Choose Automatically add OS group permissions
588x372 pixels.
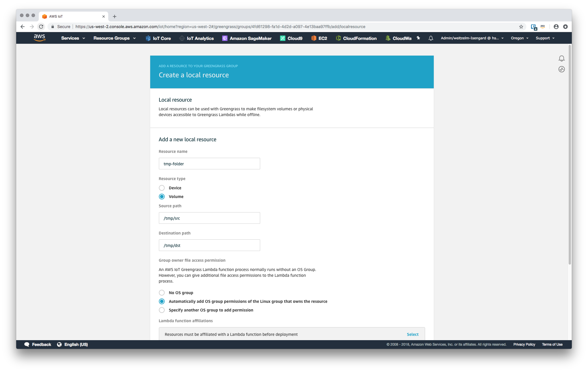(x=162, y=301)
